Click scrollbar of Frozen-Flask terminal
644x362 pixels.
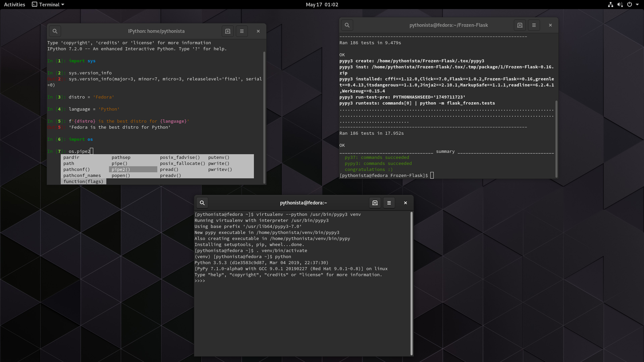click(556, 139)
